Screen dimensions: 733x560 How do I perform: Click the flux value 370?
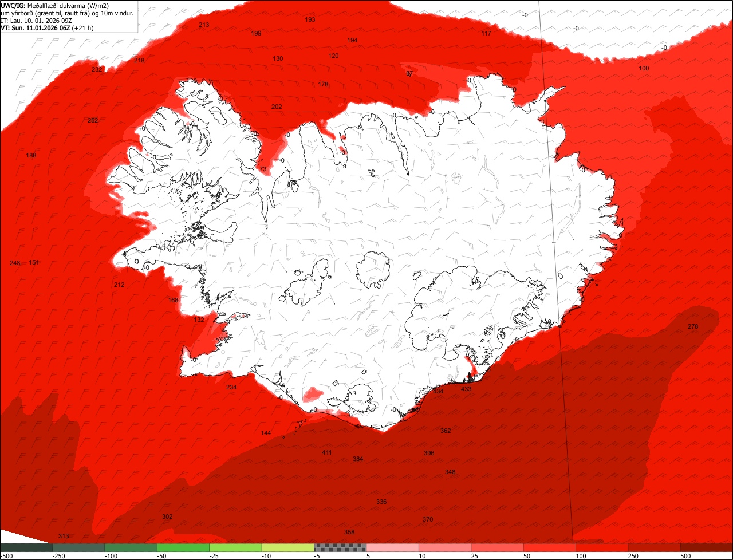click(x=428, y=520)
